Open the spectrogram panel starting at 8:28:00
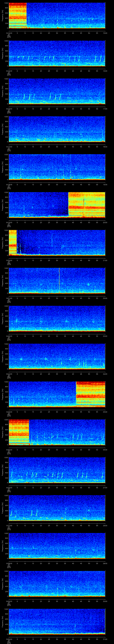114x644 pixels. pyautogui.click(x=57, y=546)
